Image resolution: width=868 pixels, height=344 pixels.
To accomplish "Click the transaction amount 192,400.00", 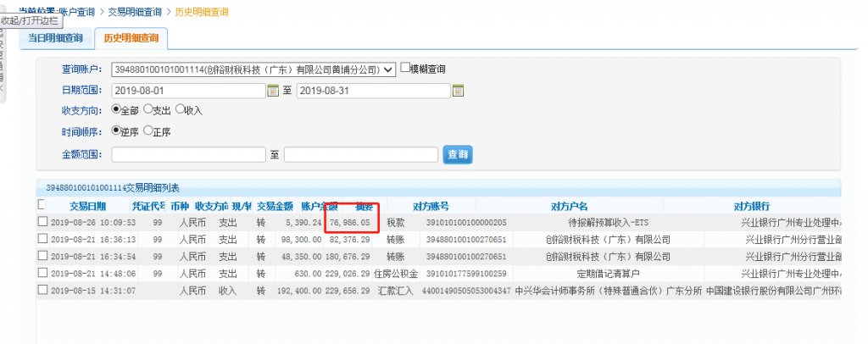I will pos(299,291).
